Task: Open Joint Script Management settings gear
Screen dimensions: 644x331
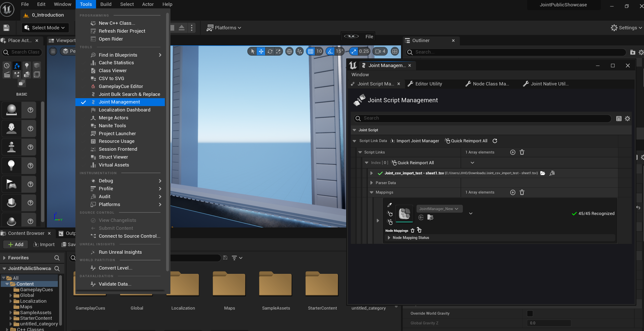Action: (x=627, y=119)
